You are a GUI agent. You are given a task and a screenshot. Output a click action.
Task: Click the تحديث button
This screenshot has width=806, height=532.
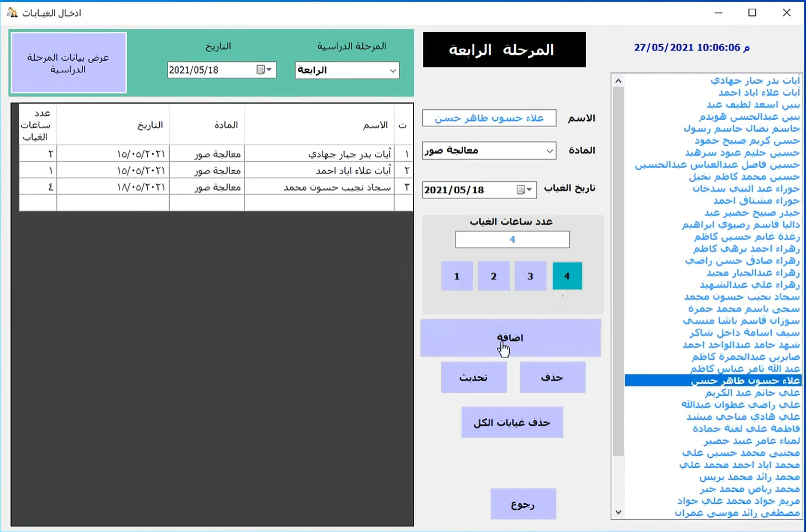click(x=473, y=377)
